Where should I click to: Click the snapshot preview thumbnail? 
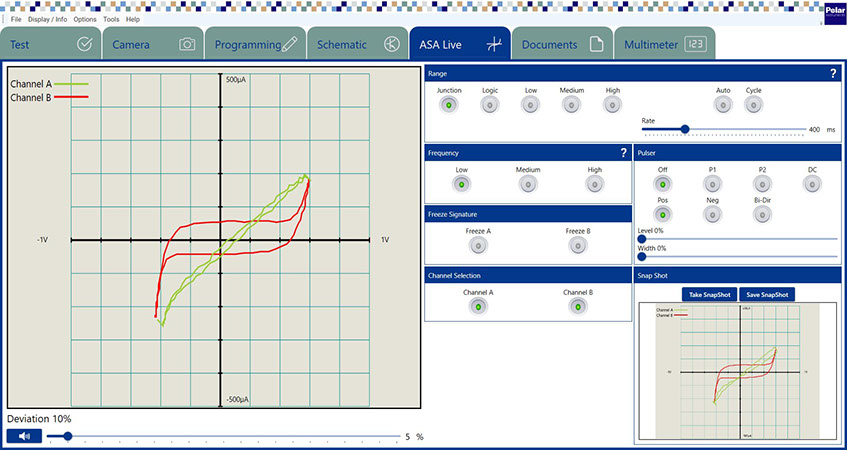(735, 372)
